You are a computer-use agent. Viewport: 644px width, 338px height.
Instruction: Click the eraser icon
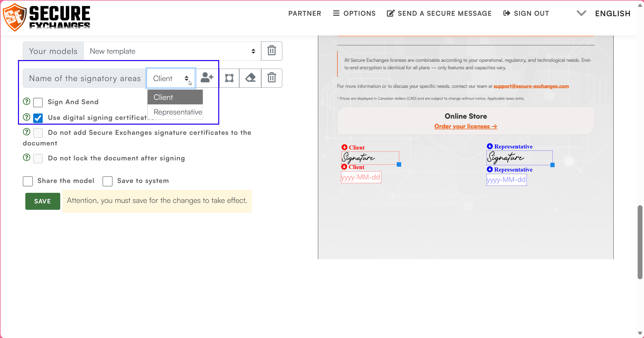250,78
